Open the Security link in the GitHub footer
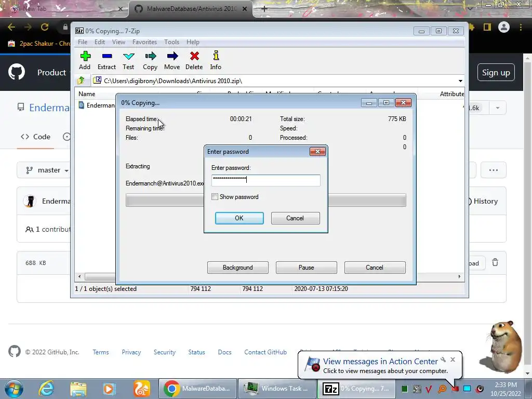532x399 pixels. pyautogui.click(x=165, y=352)
